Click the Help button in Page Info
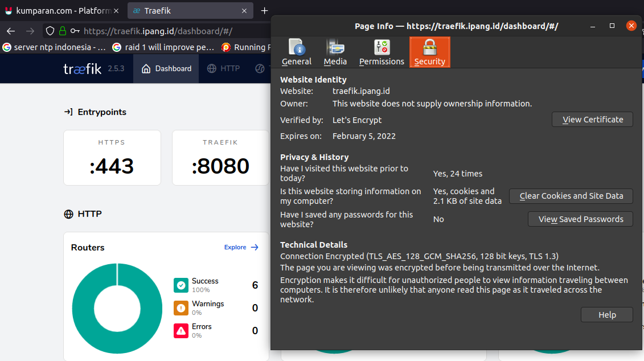This screenshot has width=644, height=361. (606, 314)
